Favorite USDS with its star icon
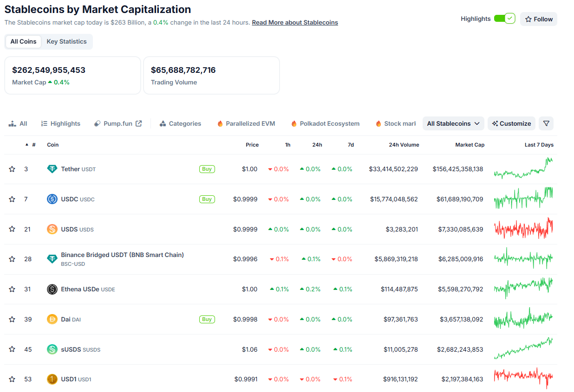This screenshot has width=574, height=392. 12,229
